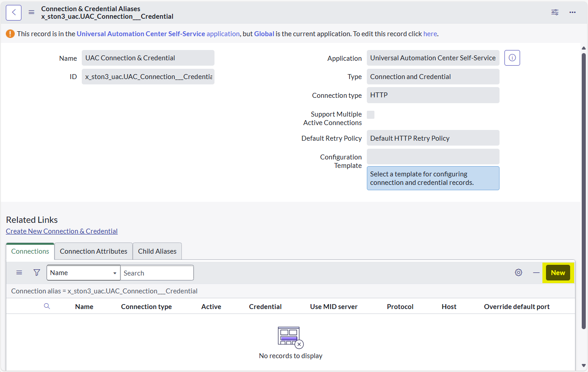Sort by the Host column header
The width and height of the screenshot is (588, 372).
coord(449,306)
